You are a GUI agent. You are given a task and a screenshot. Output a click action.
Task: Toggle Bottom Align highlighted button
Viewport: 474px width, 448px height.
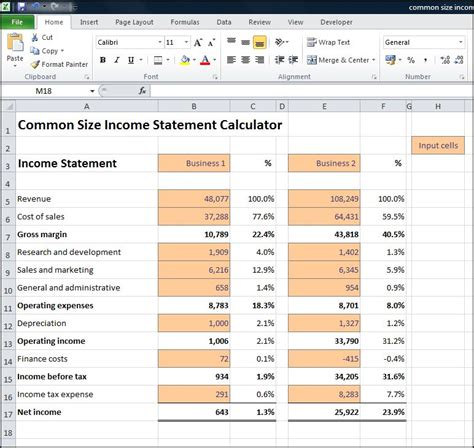(260, 42)
